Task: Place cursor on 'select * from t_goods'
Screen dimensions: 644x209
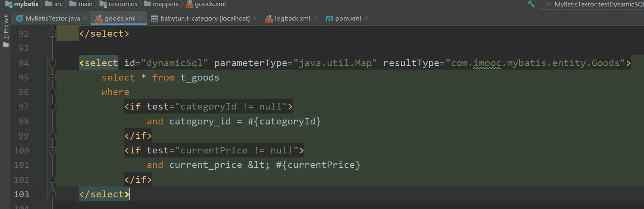Action: pos(160,77)
